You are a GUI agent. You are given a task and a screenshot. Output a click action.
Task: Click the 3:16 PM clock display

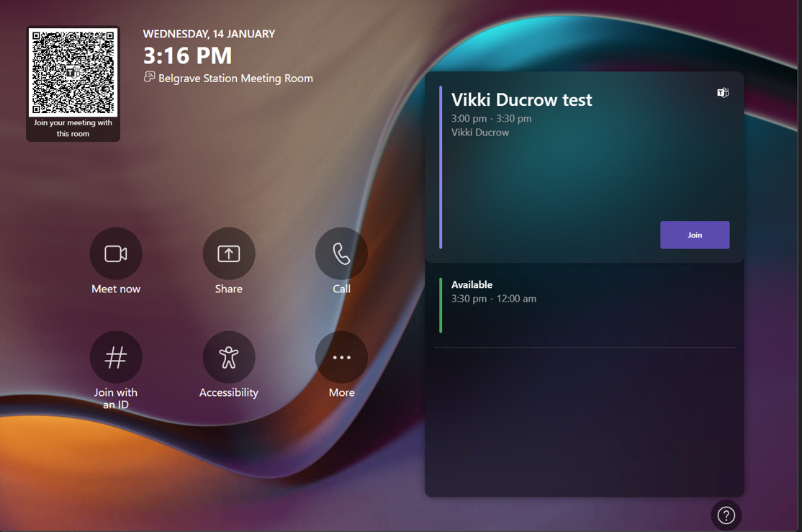click(187, 55)
